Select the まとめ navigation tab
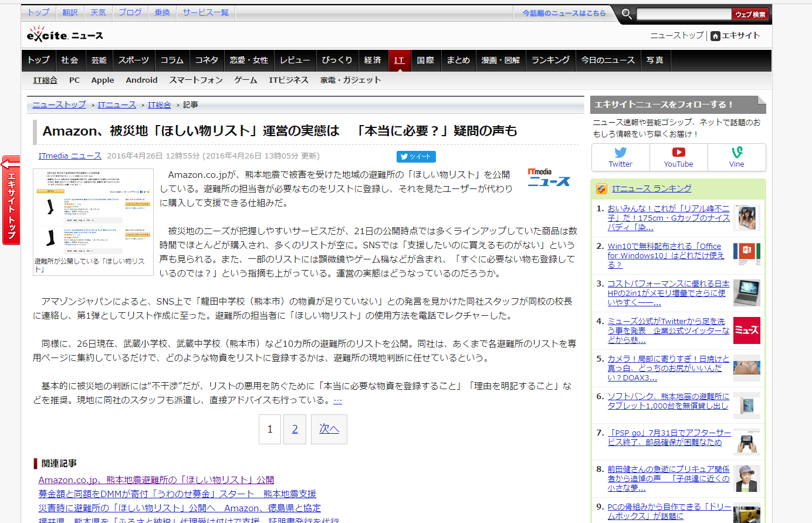This screenshot has height=523, width=812. click(458, 60)
